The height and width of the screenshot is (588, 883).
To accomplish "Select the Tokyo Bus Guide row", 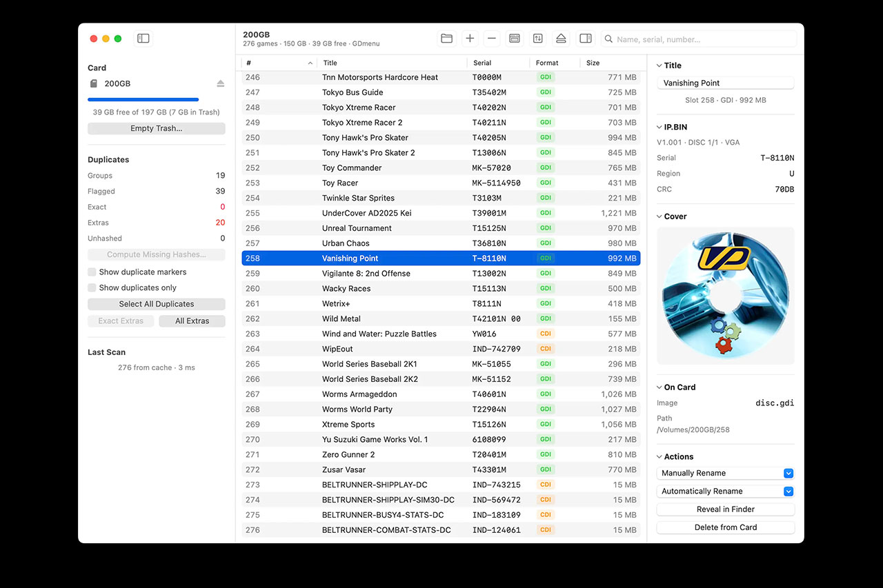I will [x=441, y=92].
